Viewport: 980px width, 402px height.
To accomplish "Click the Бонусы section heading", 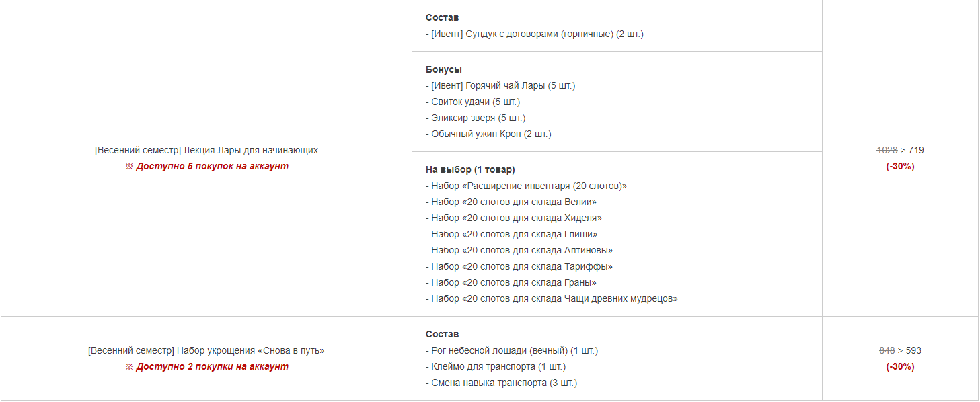I will point(444,70).
